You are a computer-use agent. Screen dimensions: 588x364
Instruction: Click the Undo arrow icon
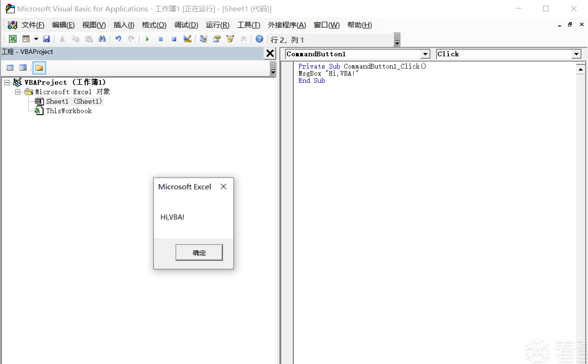[x=118, y=39]
